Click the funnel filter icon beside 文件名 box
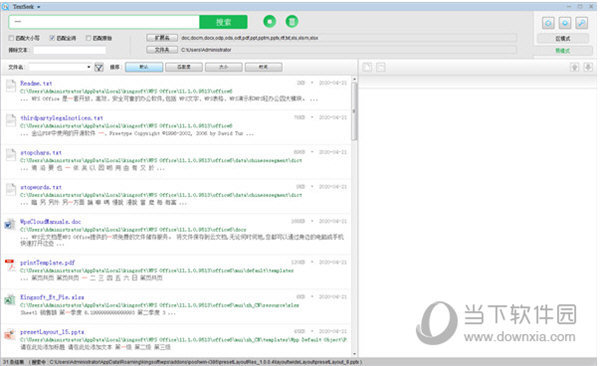The image size is (600, 366). (x=99, y=67)
